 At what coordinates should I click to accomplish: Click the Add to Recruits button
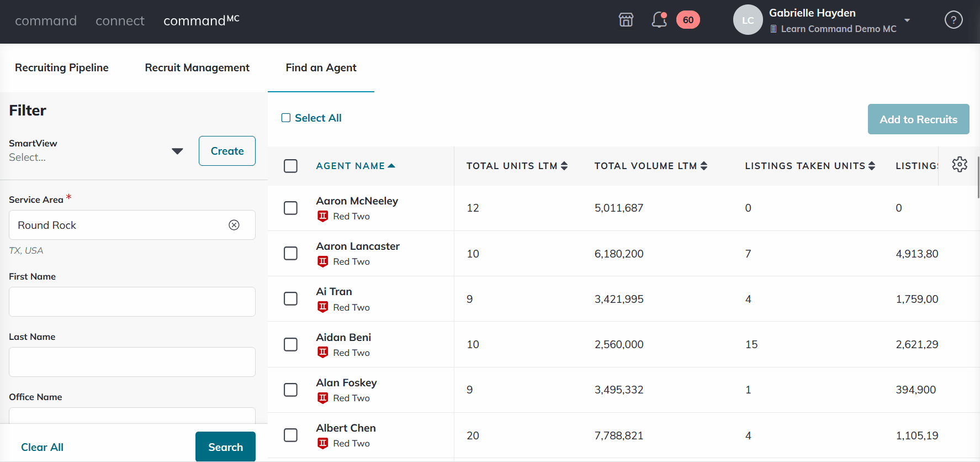918,119
